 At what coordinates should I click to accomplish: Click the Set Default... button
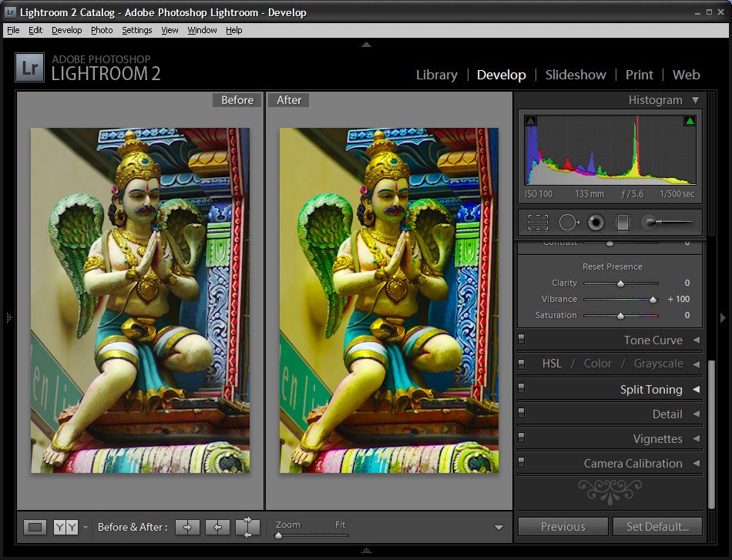(657, 526)
